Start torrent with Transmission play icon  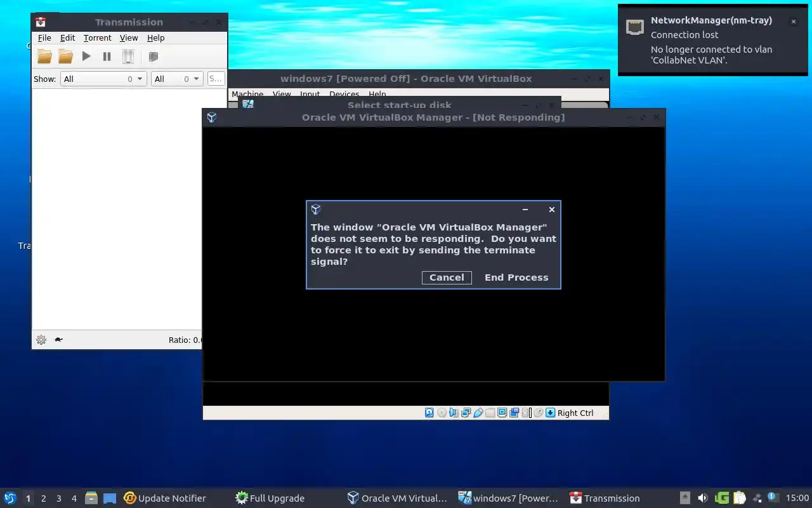click(86, 57)
